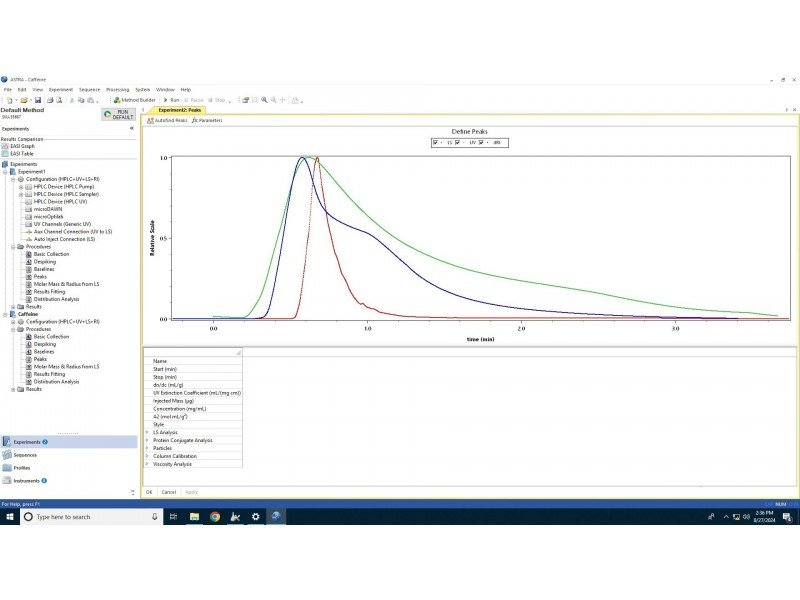
Task: Expand HPLC Device (HPLC Pump) node
Action: point(21,187)
